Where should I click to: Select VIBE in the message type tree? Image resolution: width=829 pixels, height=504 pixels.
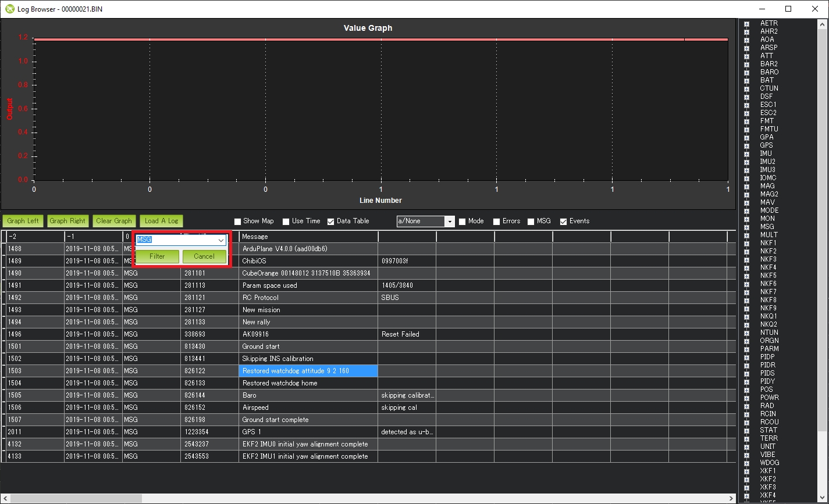click(x=767, y=455)
